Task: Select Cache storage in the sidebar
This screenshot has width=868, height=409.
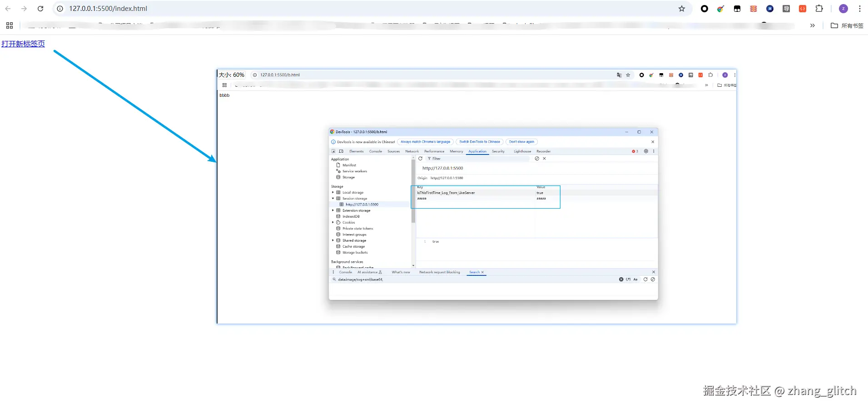Action: point(353,246)
